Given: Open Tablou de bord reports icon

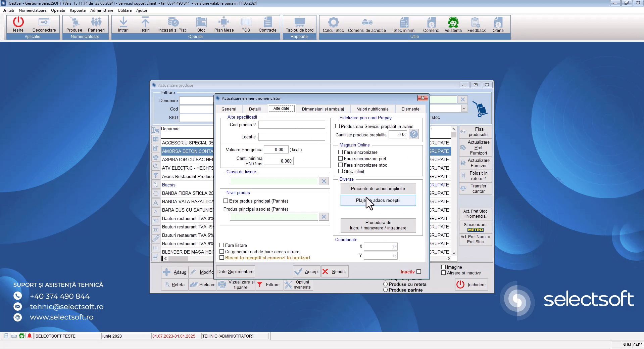Looking at the screenshot, I should coord(299,23).
